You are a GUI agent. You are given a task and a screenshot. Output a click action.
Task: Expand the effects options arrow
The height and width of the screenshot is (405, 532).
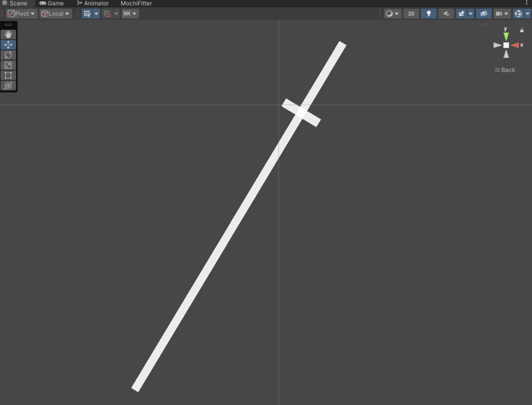point(471,14)
